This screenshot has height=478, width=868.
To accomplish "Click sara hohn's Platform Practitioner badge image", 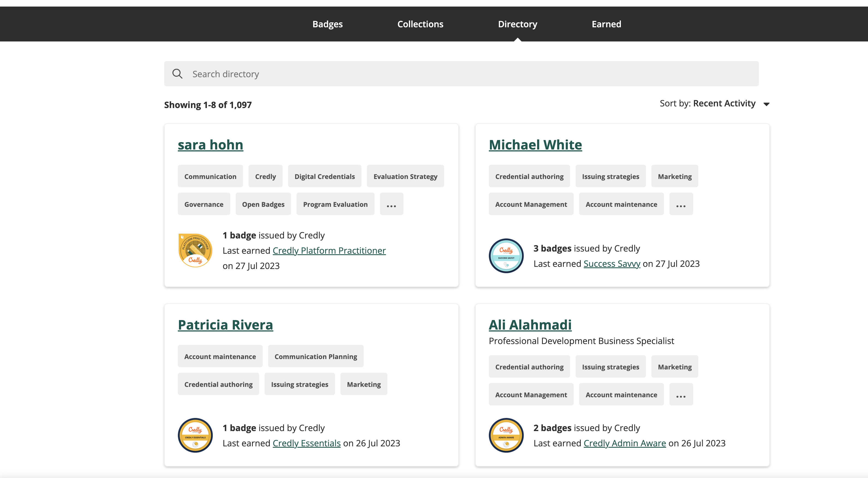I will (x=195, y=250).
